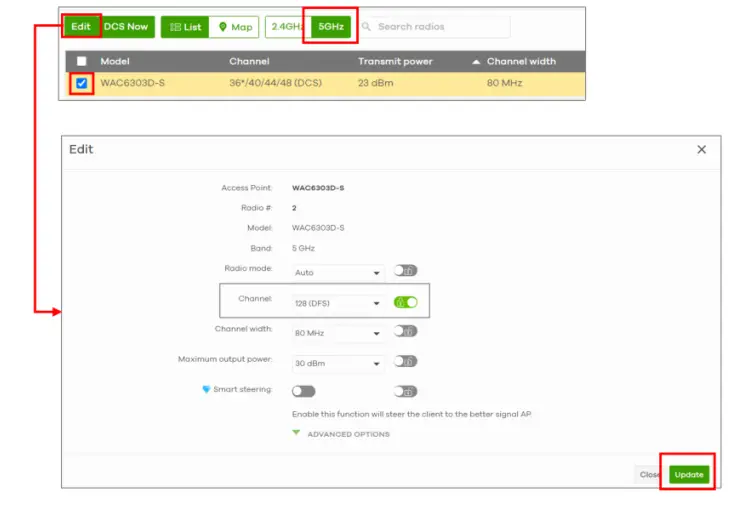Toggle the Channel width lock switch
Screen dimensions: 750x507
[406, 331]
